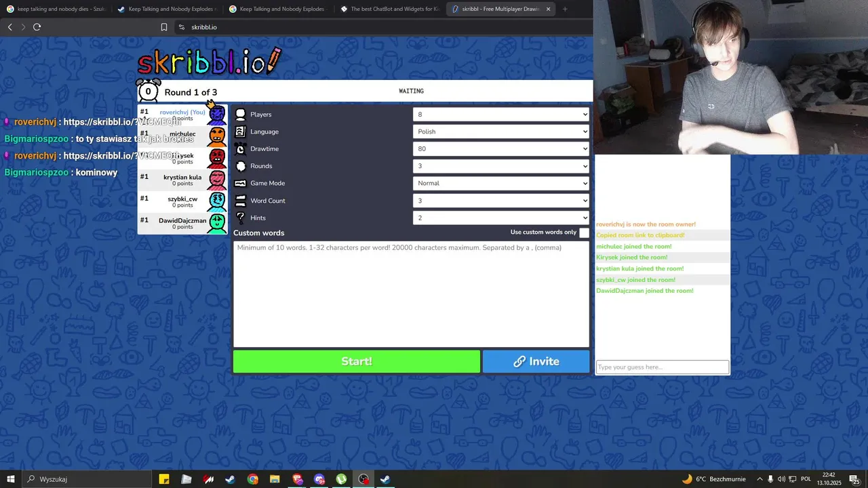Image resolution: width=868 pixels, height=488 pixels.
Task: Open the Word Count dropdown
Action: point(500,201)
